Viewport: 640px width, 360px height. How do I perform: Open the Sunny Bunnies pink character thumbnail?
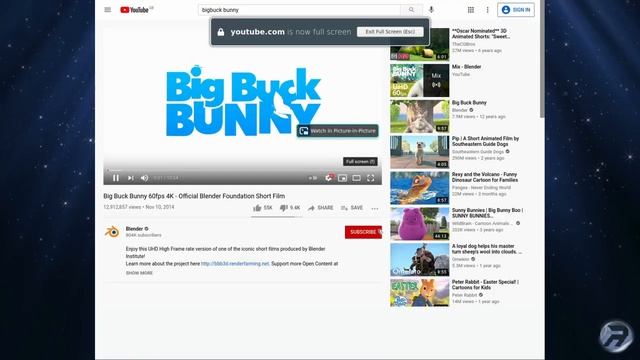(420, 224)
